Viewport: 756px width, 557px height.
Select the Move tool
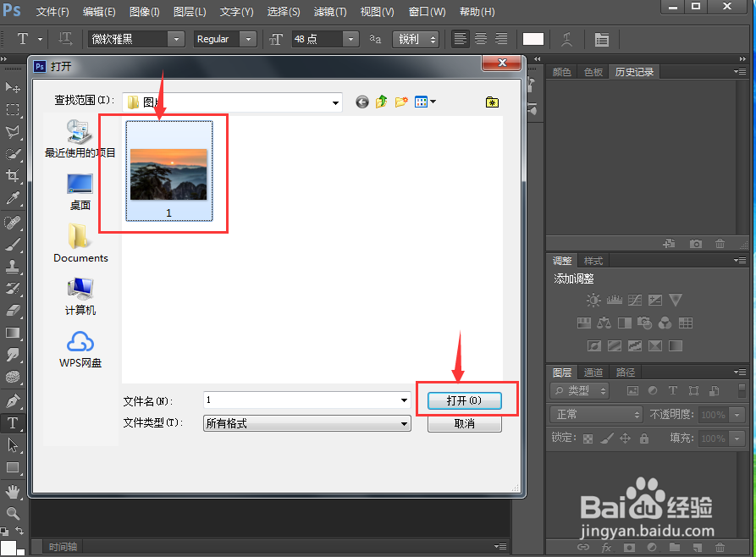pos(13,87)
